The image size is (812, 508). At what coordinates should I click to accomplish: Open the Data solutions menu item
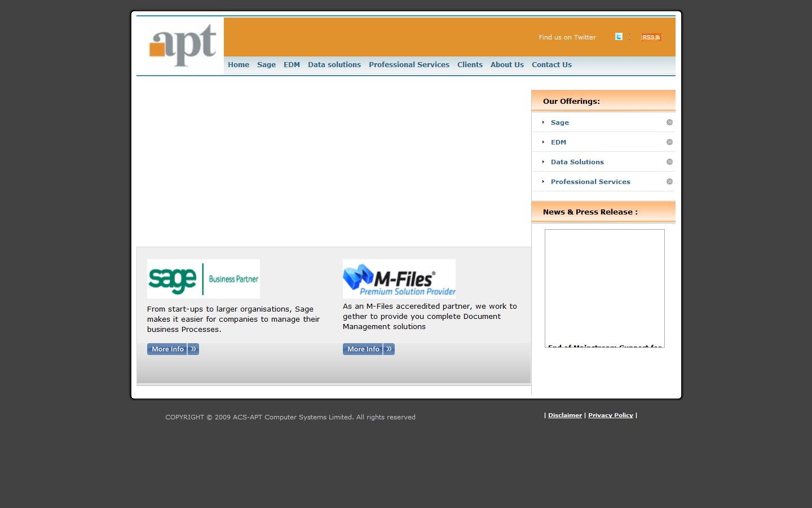tap(334, 64)
